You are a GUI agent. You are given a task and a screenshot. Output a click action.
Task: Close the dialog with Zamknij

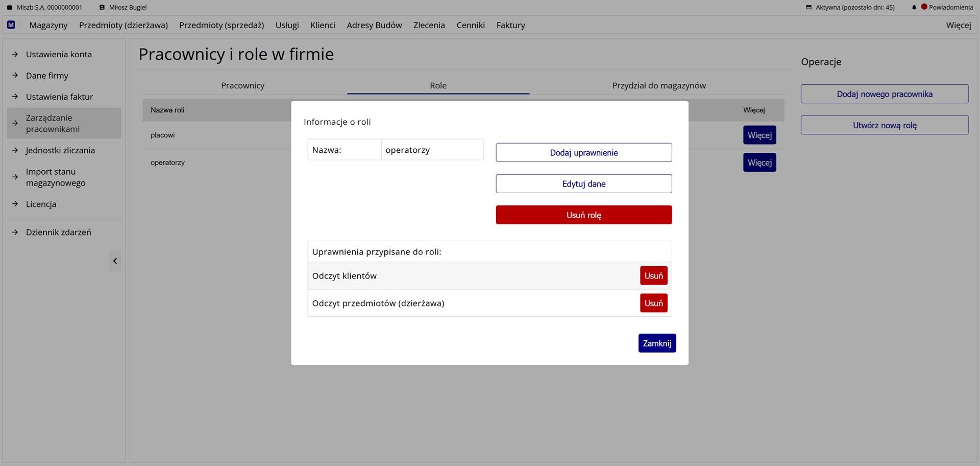(x=656, y=343)
